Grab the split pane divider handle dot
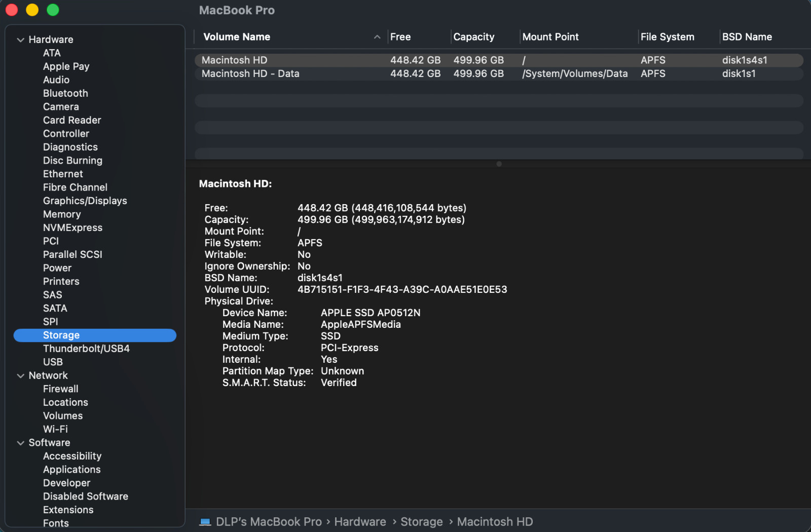Viewport: 811px width, 532px height. tap(499, 164)
